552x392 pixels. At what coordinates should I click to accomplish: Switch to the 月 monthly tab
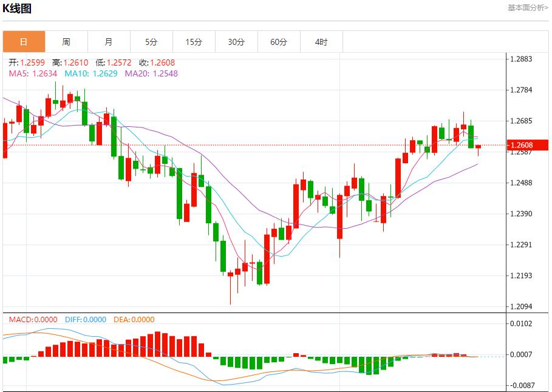[109, 42]
